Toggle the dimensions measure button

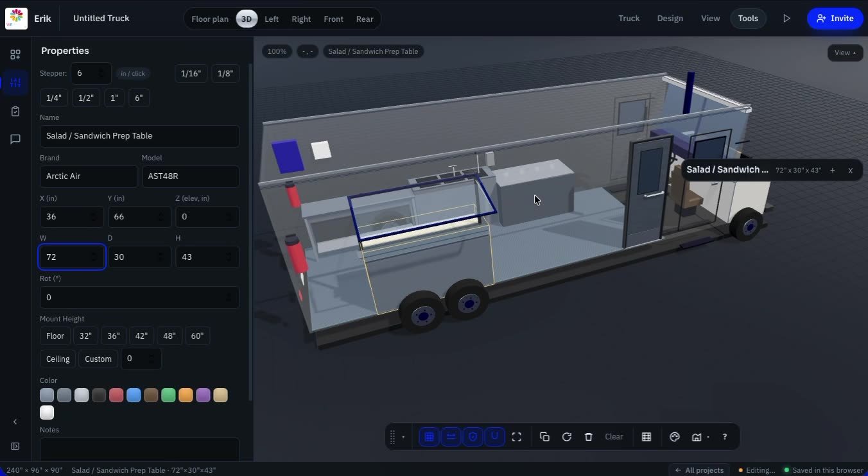pos(451,437)
